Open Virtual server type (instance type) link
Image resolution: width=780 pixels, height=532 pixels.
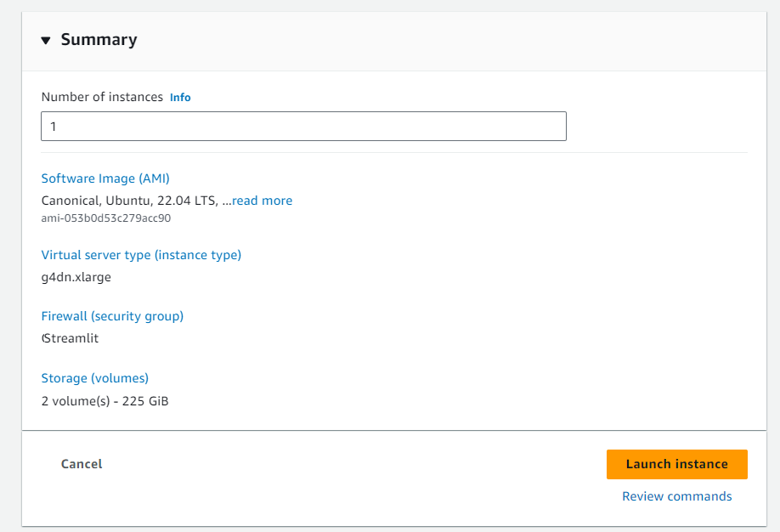[x=141, y=255]
